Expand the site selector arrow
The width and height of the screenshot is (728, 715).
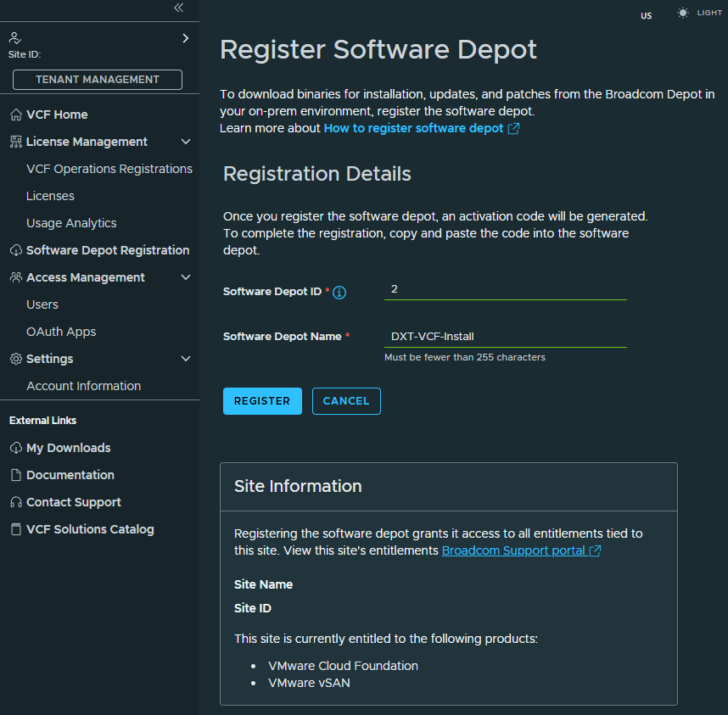186,38
